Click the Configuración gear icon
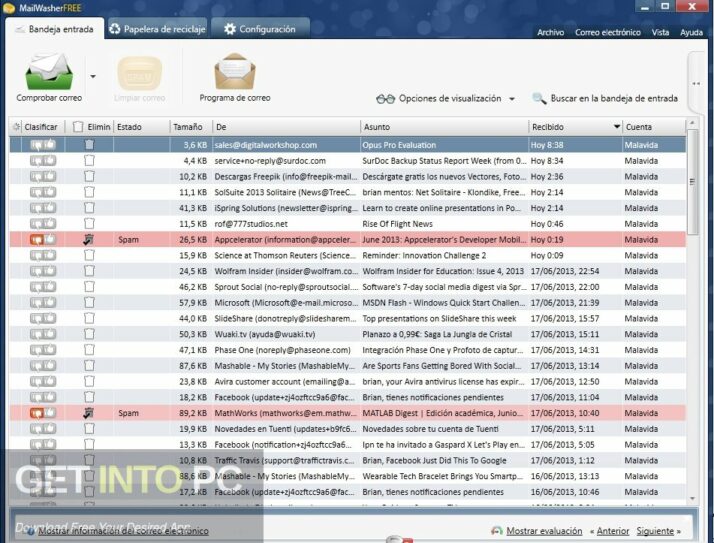 230,29
